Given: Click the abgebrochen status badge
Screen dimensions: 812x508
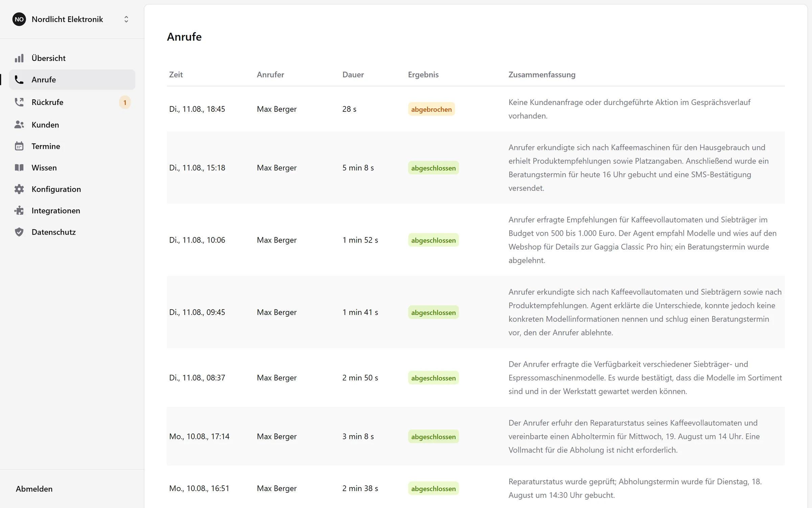Looking at the screenshot, I should pyautogui.click(x=431, y=109).
